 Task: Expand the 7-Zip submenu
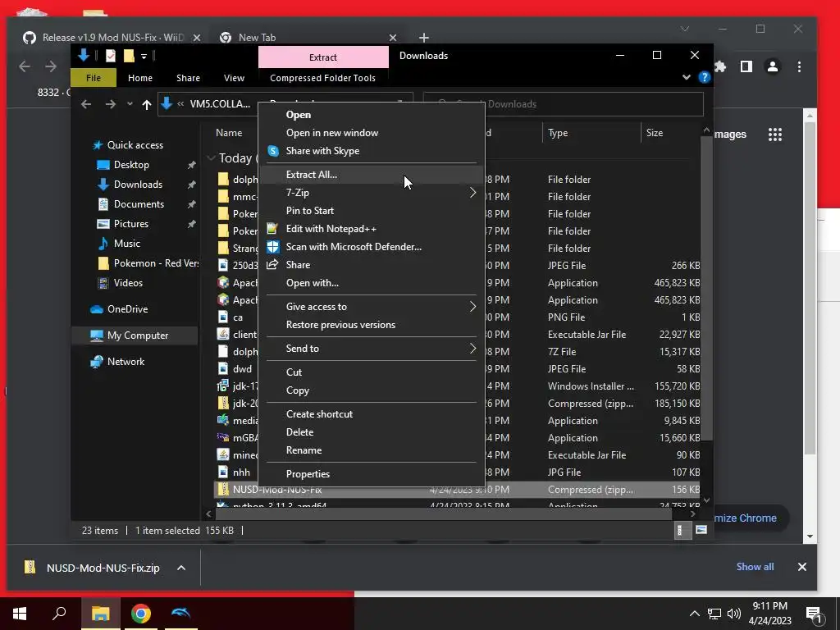(372, 193)
